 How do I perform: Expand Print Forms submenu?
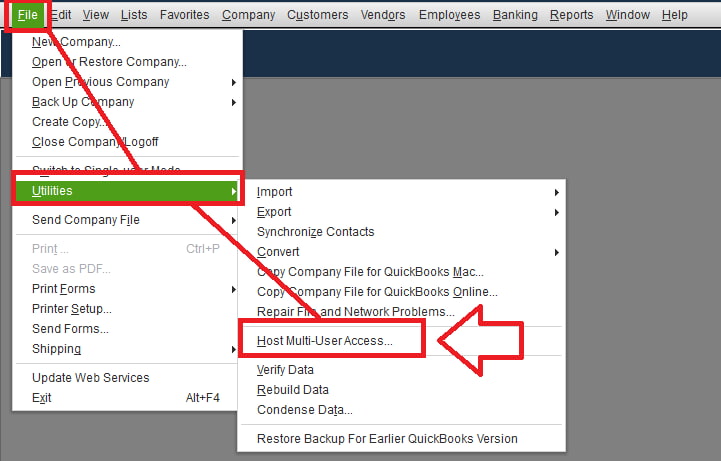pos(127,289)
